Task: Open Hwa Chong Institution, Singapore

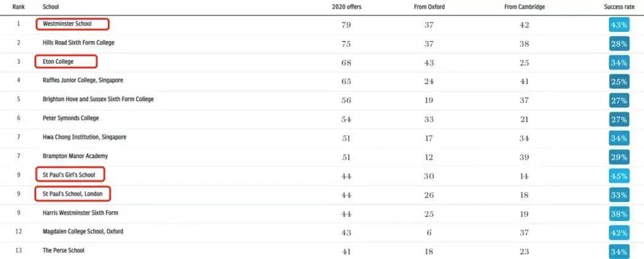Action: (x=84, y=137)
